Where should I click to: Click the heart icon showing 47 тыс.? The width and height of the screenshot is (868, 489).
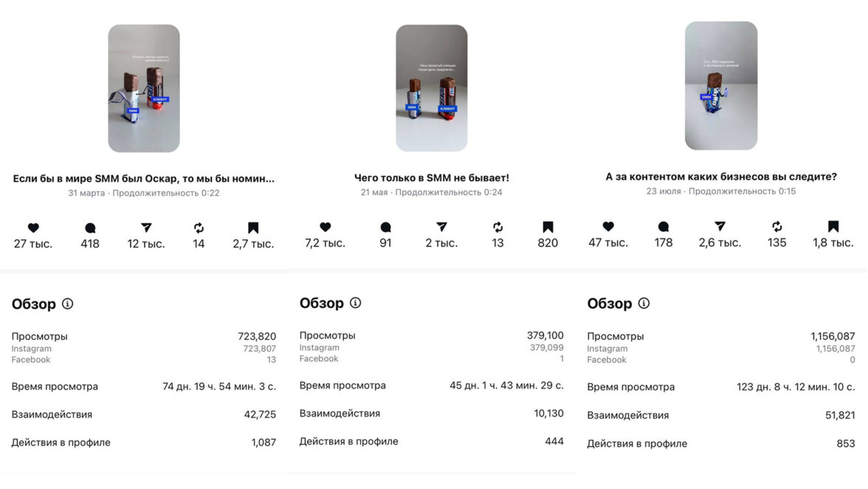[608, 227]
